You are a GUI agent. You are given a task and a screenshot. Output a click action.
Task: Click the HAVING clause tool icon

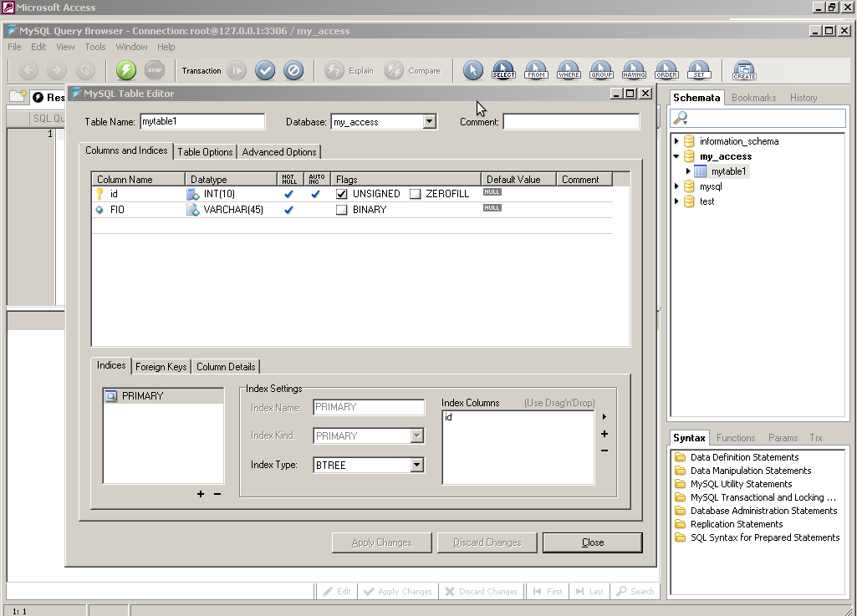pyautogui.click(x=634, y=70)
